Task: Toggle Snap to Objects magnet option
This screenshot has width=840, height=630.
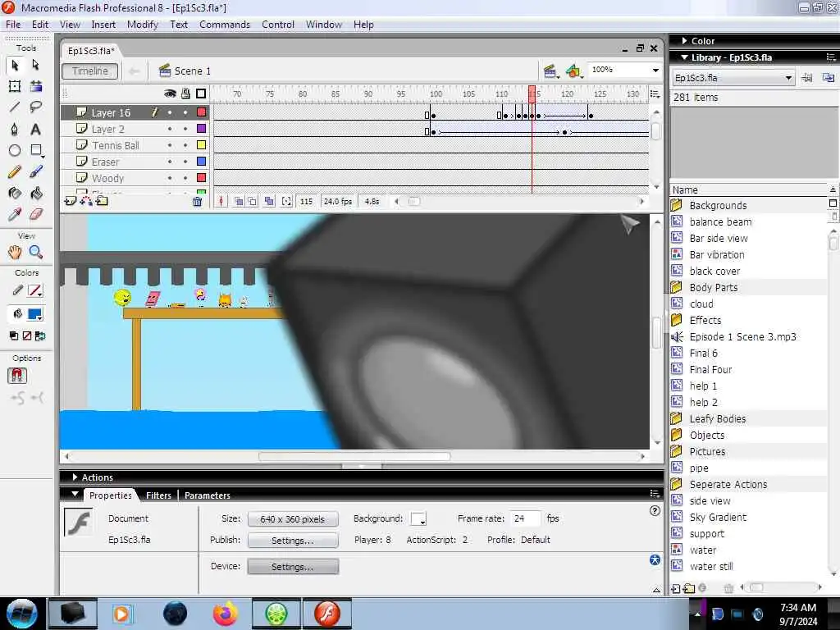Action: coord(17,376)
